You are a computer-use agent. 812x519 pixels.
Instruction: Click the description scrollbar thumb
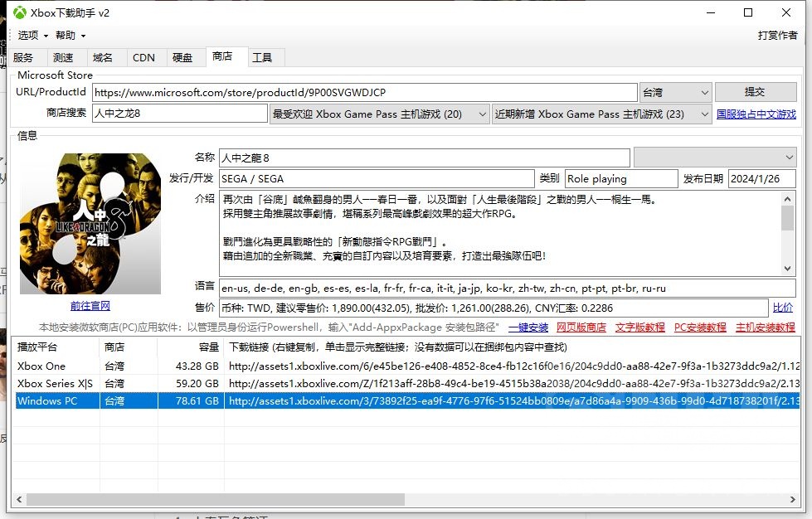(788, 218)
